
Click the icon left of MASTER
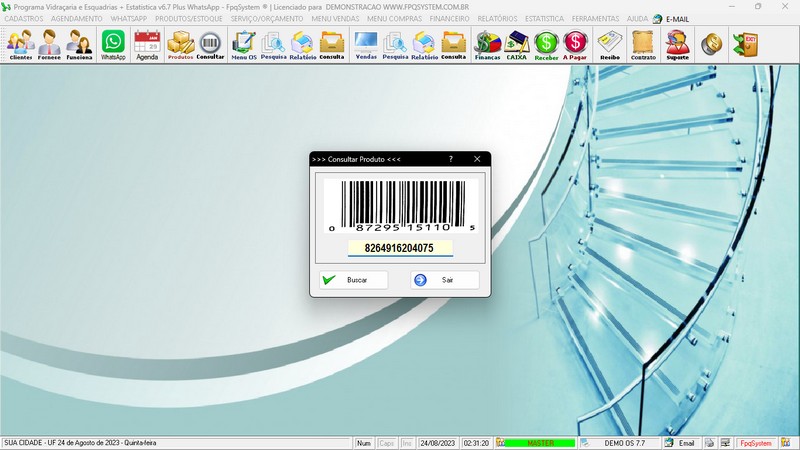coord(500,443)
